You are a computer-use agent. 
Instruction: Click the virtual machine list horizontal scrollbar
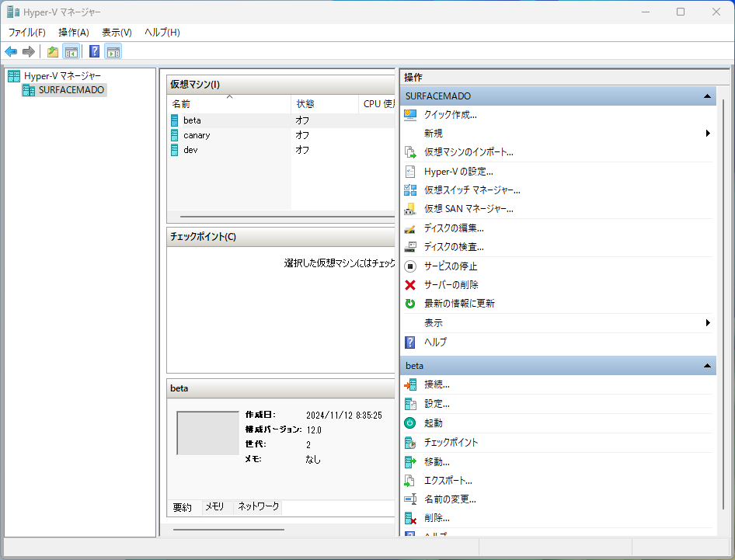(287, 217)
